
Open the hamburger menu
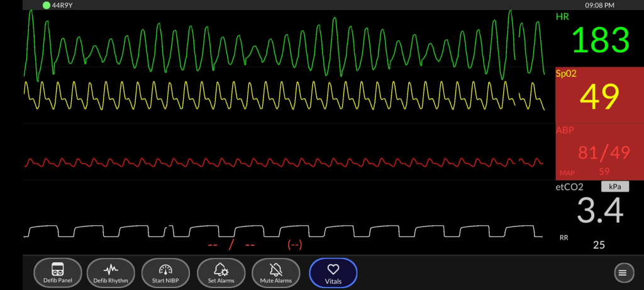tap(622, 272)
